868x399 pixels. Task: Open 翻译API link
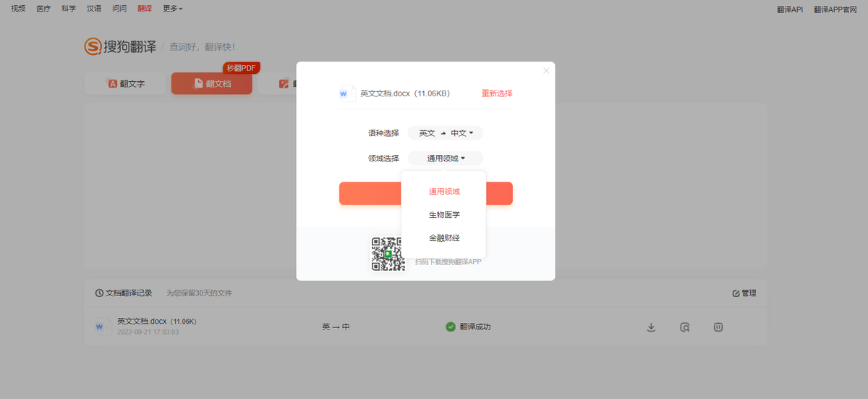click(790, 9)
